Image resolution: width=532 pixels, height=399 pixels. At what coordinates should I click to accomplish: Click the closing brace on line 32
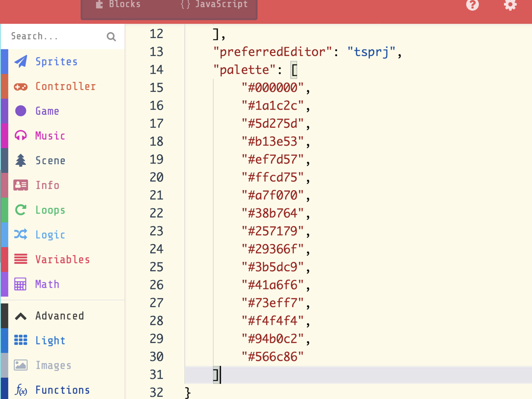click(x=188, y=393)
